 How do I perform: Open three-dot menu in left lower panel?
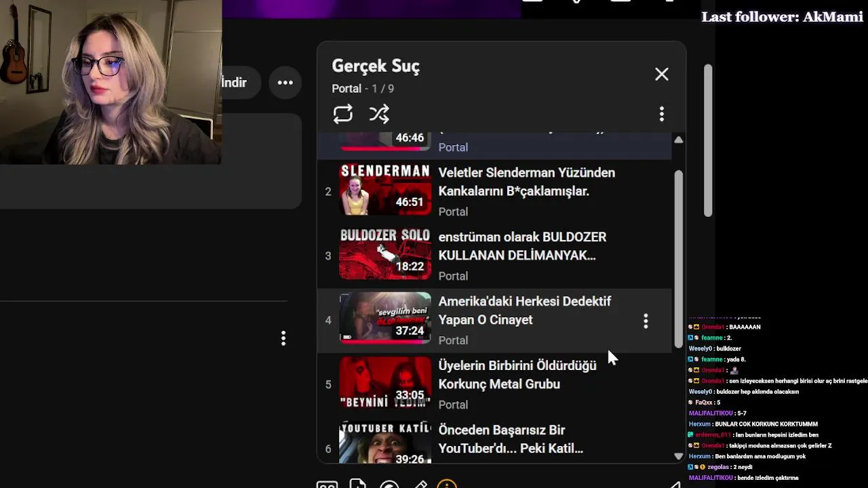coord(283,338)
